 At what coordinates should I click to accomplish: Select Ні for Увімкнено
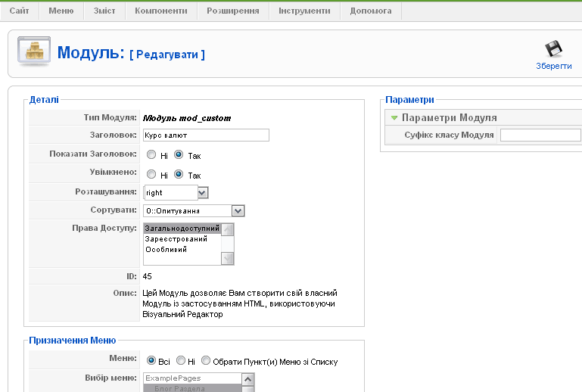pyautogui.click(x=151, y=174)
